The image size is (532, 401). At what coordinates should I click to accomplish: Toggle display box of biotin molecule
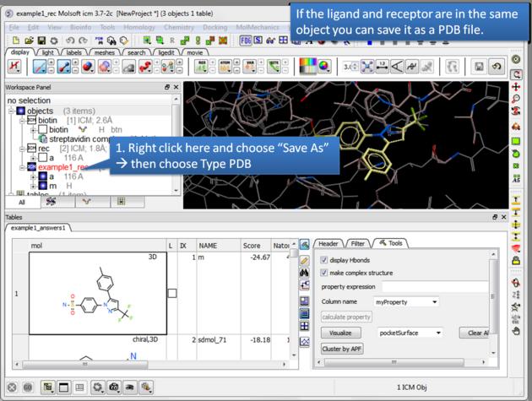[x=42, y=129]
